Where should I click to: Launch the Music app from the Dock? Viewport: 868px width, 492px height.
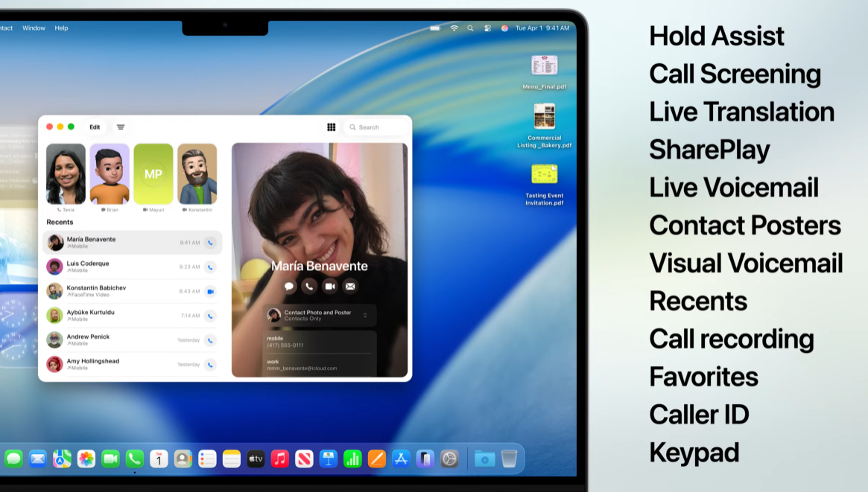click(x=280, y=459)
